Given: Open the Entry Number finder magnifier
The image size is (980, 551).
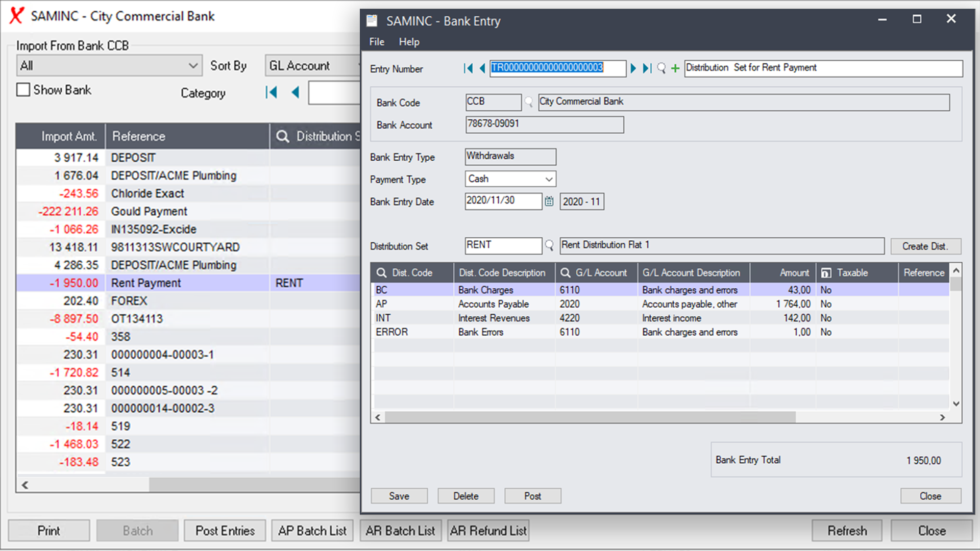Looking at the screenshot, I should [661, 68].
